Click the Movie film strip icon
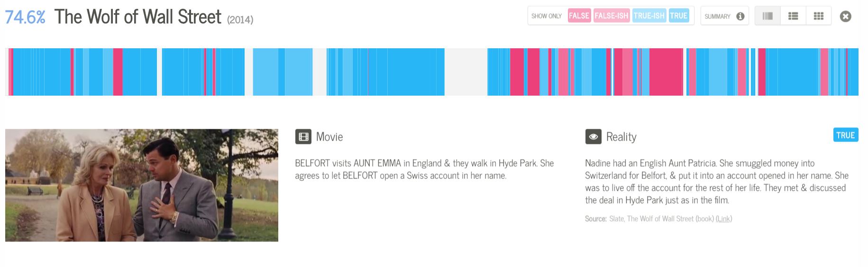 tap(303, 137)
